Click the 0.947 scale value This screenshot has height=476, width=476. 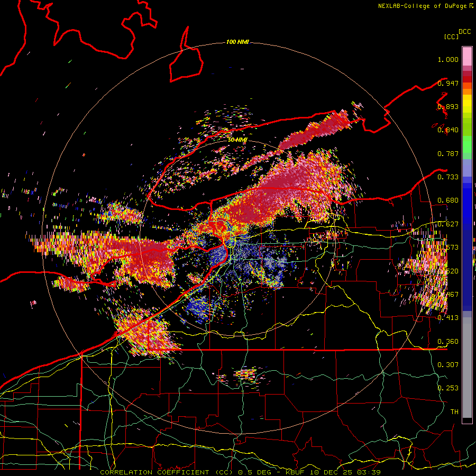pyautogui.click(x=448, y=83)
